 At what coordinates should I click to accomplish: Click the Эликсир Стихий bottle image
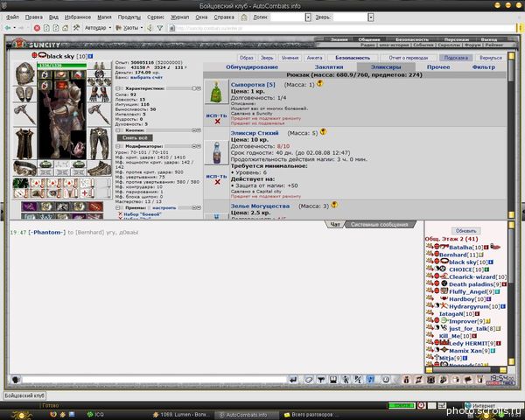tap(216, 152)
